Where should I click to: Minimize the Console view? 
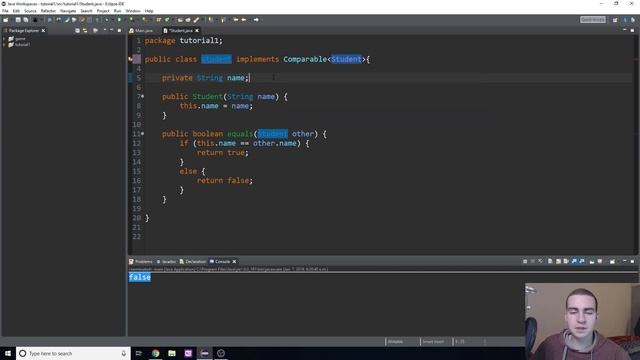pyautogui.click(x=624, y=261)
